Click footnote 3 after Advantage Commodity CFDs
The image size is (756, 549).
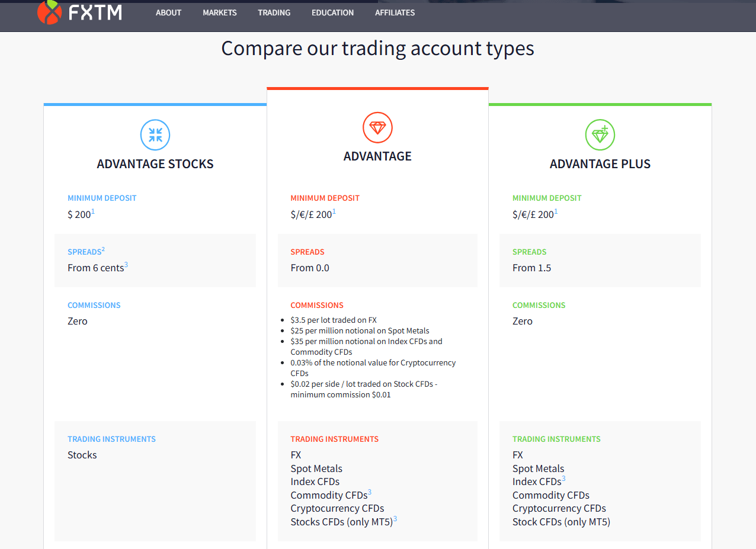[370, 492]
